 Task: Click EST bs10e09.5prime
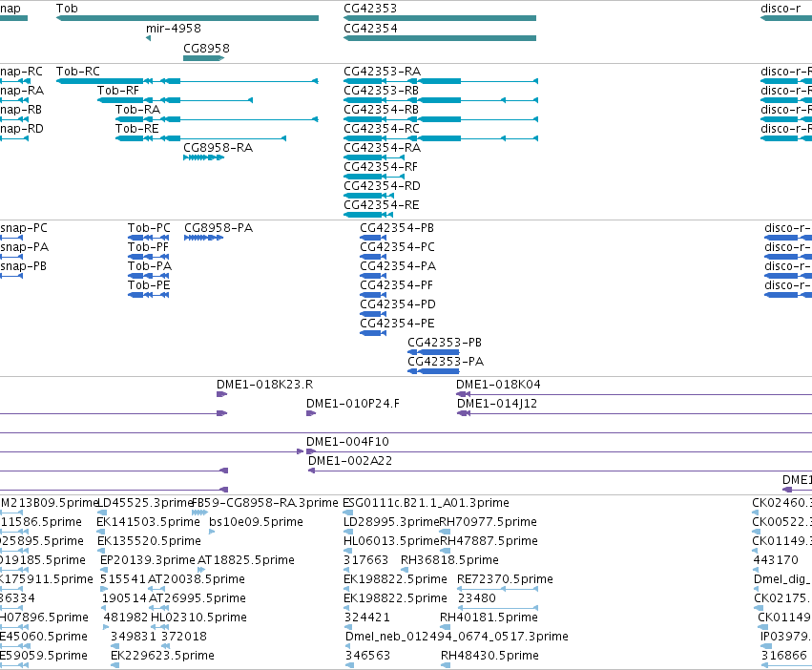(x=257, y=523)
